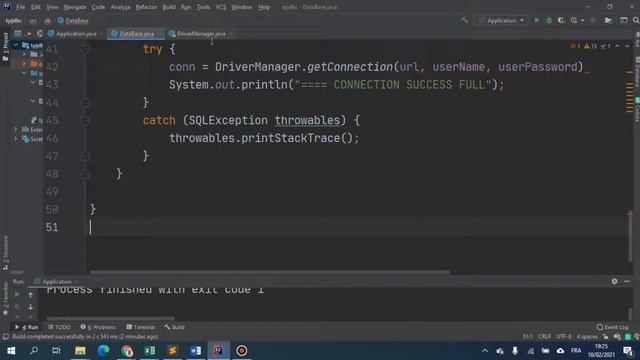The height and width of the screenshot is (360, 640).
Task: Open the Application run configuration dropdown
Action: point(502,20)
